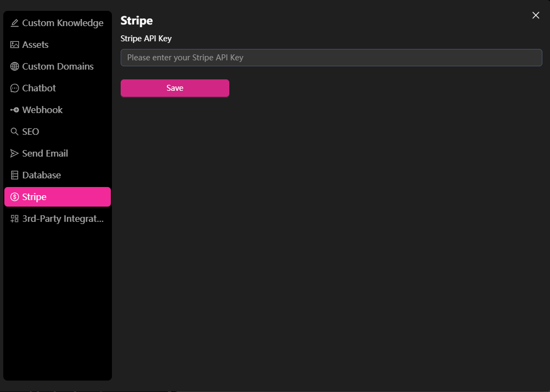The height and width of the screenshot is (392, 550).
Task: Click the image icon next to Assets
Action: [x=15, y=45]
